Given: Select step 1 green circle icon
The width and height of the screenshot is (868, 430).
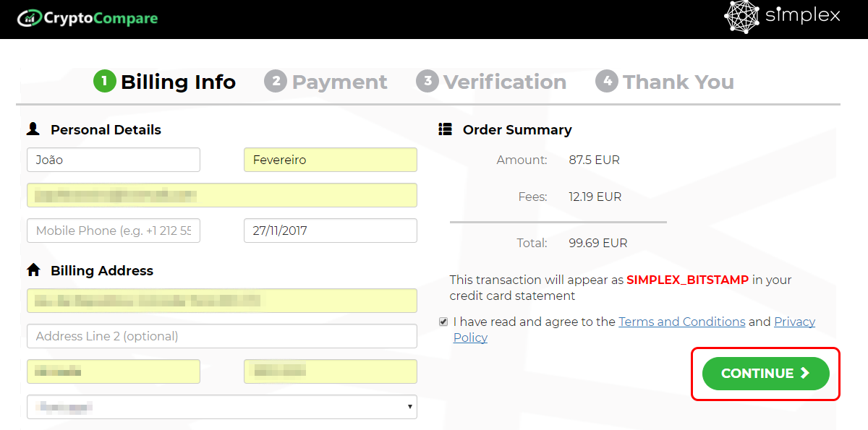Looking at the screenshot, I should 104,81.
